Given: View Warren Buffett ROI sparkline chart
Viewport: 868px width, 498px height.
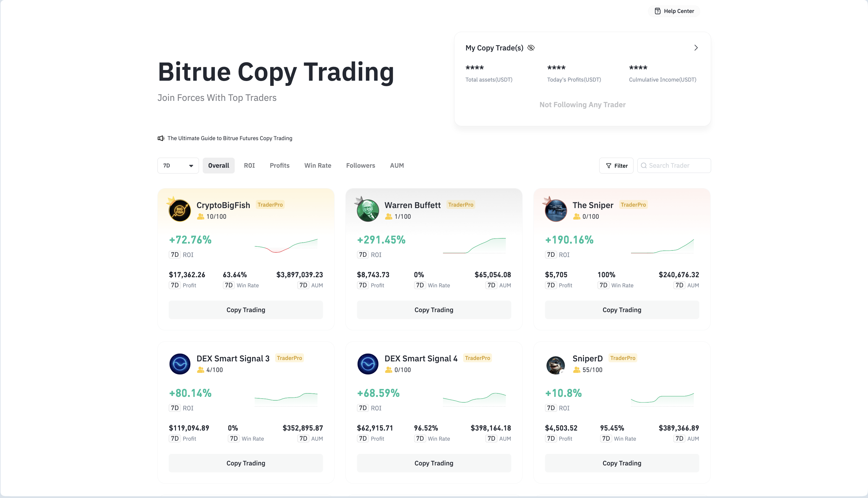Looking at the screenshot, I should (474, 246).
